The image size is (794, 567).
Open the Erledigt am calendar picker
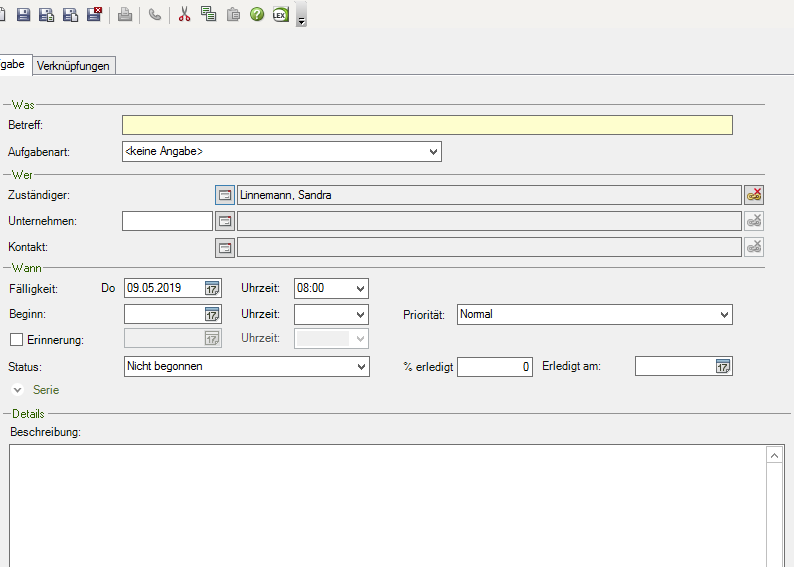pyautogui.click(x=723, y=367)
